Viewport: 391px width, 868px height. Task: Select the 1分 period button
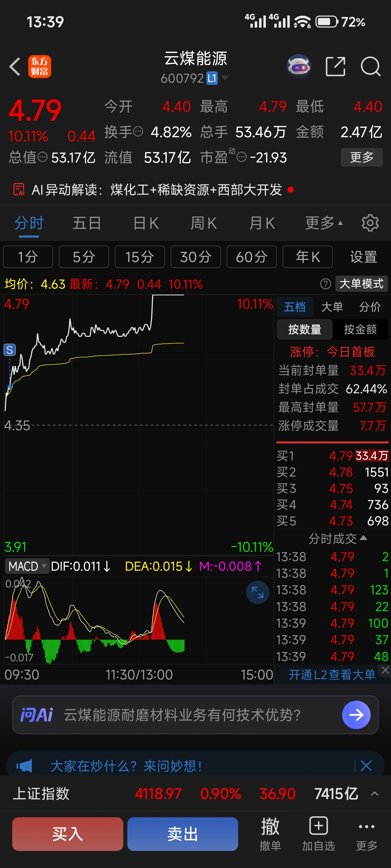coord(28,257)
